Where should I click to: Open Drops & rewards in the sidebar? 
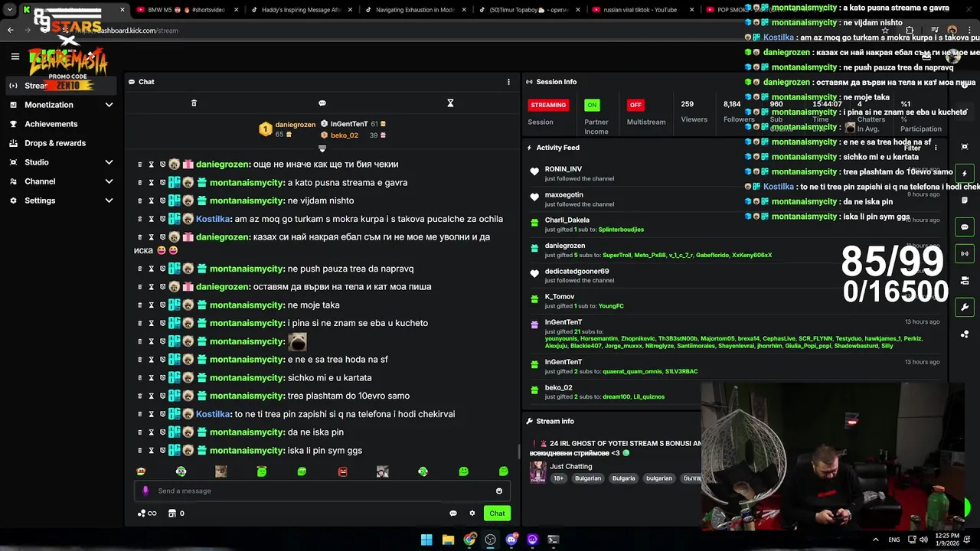[x=55, y=143]
